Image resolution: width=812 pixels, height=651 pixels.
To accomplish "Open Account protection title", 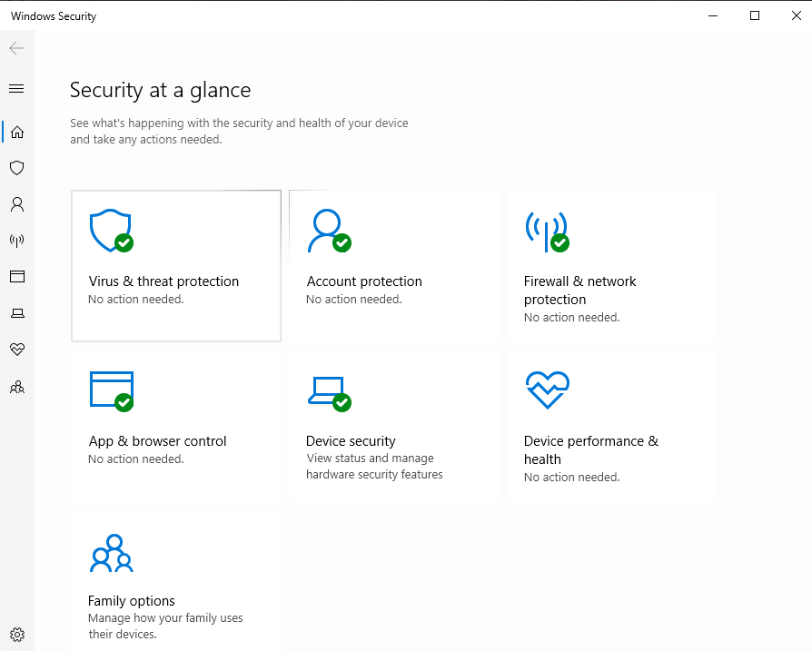I will [x=364, y=281].
